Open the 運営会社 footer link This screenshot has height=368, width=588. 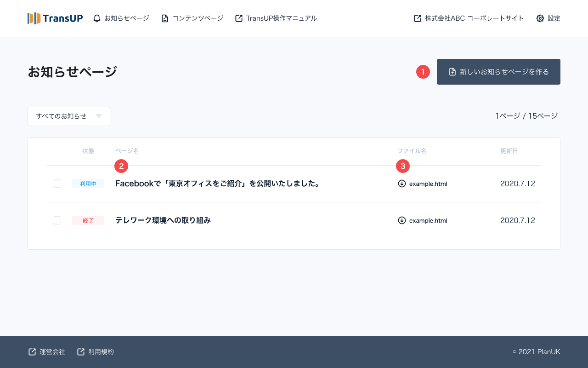coord(47,352)
